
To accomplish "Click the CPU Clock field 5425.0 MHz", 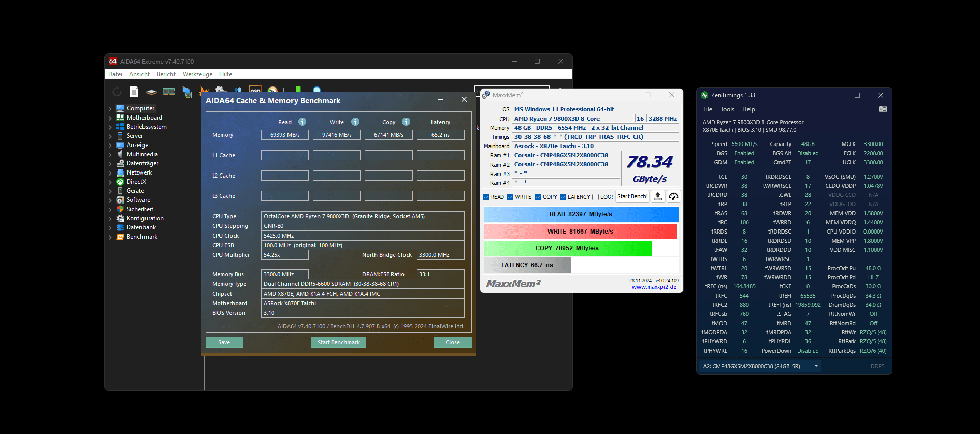I will point(363,236).
